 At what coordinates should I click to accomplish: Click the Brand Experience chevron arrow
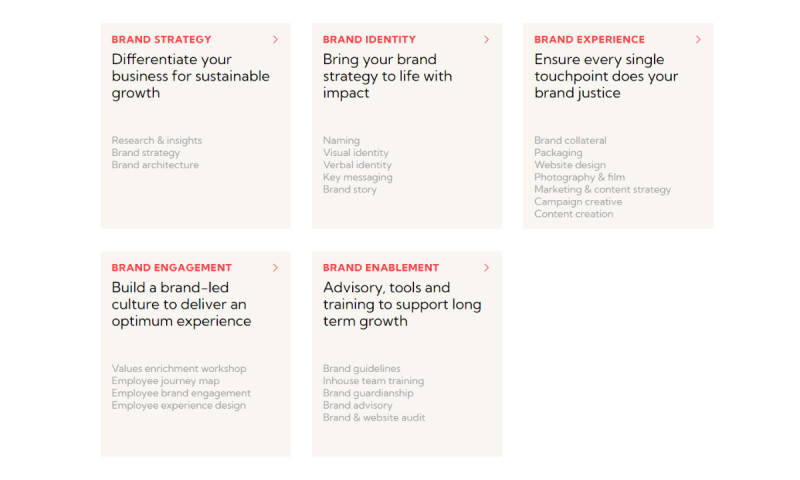tap(698, 40)
